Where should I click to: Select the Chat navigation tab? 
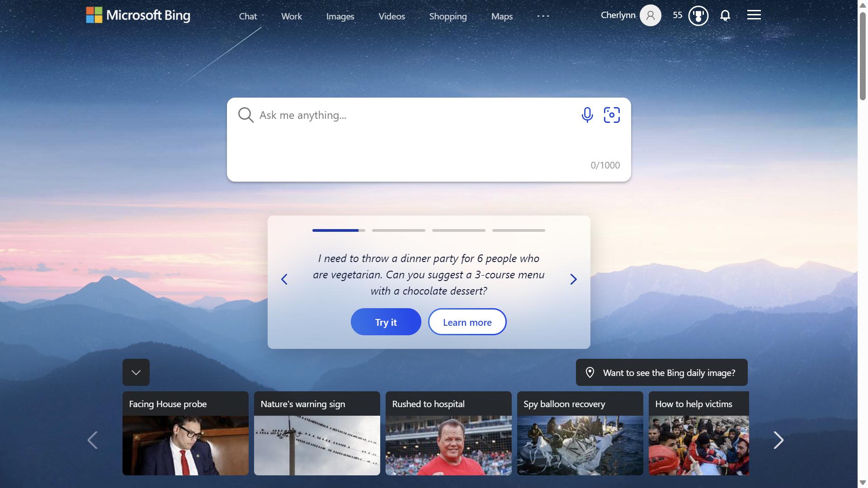pyautogui.click(x=247, y=16)
